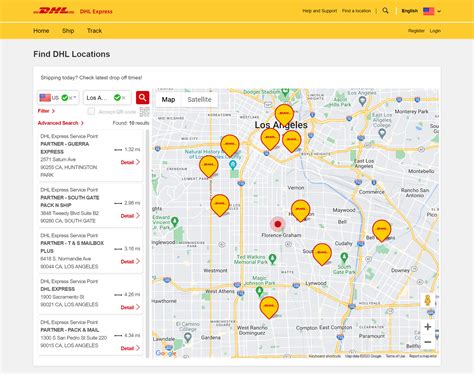Zoom in on the map with plus button
Image resolution: width=474 pixels, height=374 pixels.
[x=428, y=327]
